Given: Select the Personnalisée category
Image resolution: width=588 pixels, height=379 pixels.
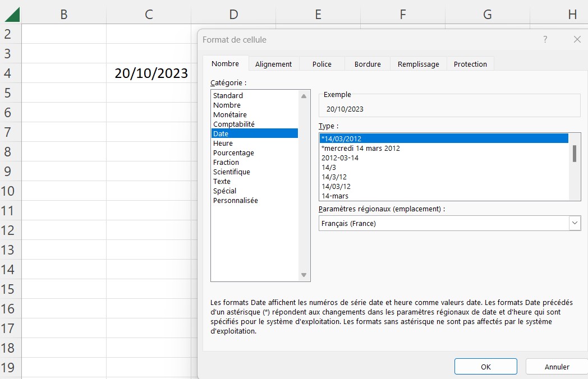Looking at the screenshot, I should (x=236, y=200).
